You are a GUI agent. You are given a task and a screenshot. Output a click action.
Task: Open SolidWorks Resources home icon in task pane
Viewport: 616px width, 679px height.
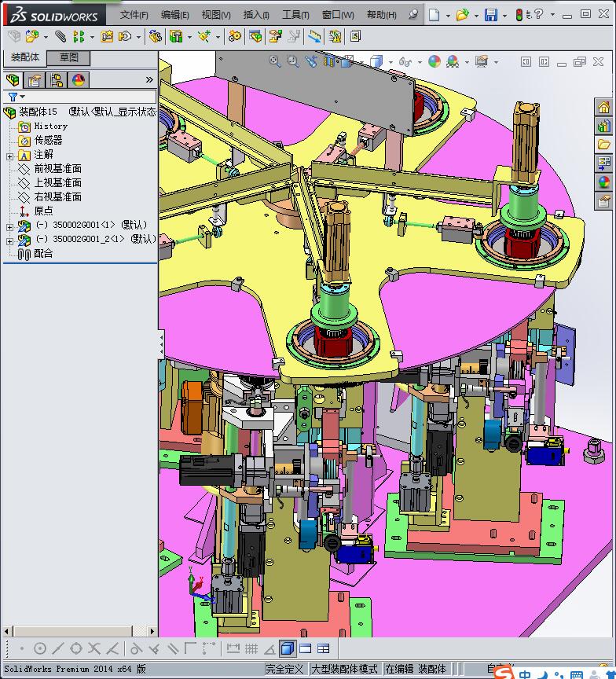[x=603, y=107]
